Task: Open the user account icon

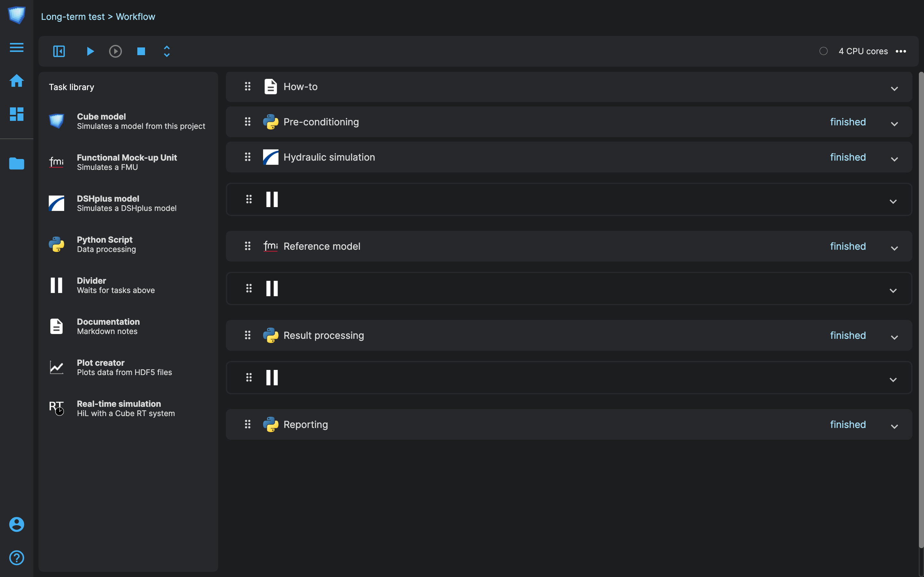Action: [16, 524]
